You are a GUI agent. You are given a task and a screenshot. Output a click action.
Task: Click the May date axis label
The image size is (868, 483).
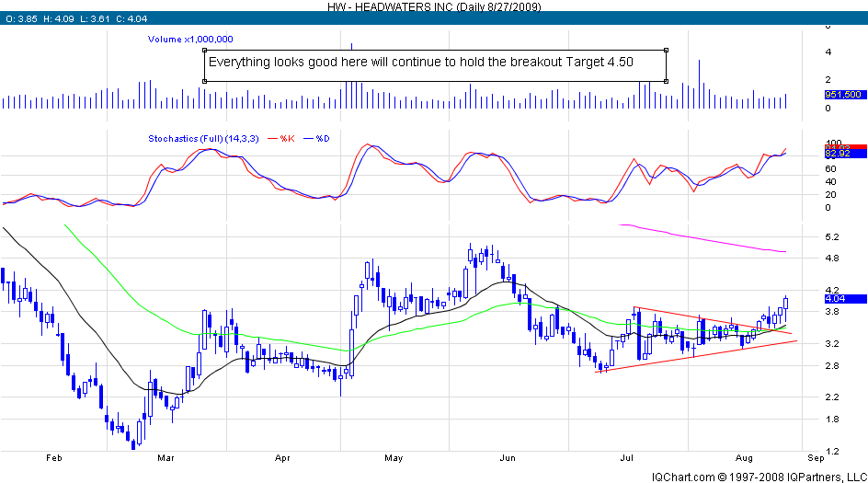tap(394, 458)
